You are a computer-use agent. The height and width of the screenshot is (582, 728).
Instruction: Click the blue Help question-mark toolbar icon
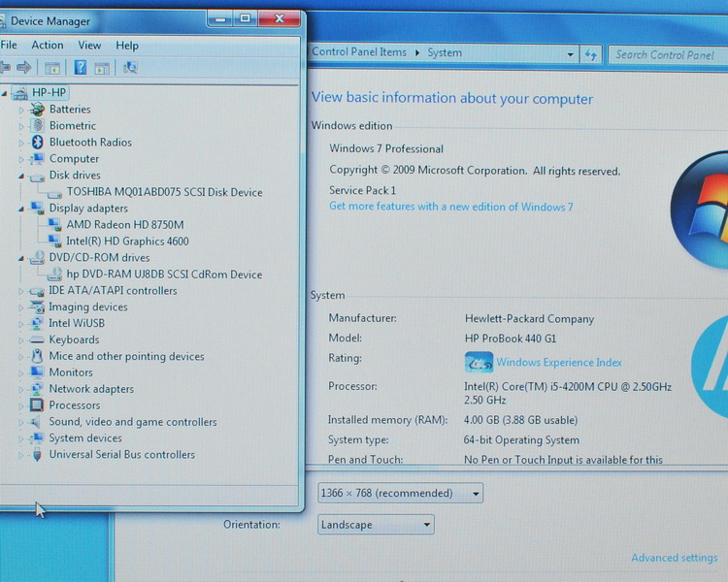click(81, 68)
